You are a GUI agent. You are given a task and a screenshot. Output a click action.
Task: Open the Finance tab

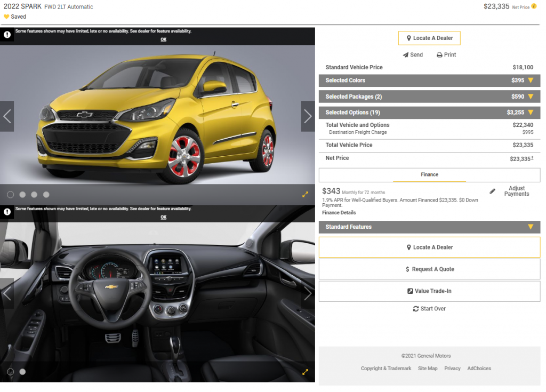coord(429,174)
